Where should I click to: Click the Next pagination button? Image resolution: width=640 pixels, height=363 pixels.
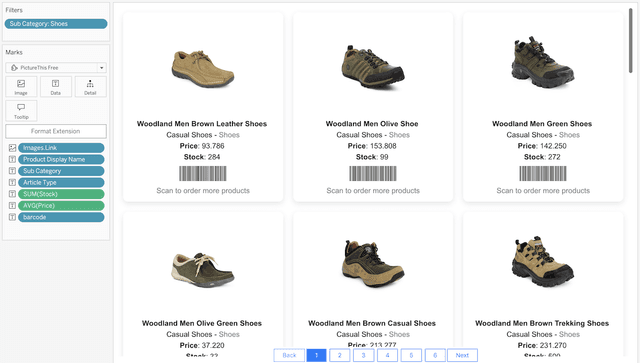coord(462,355)
